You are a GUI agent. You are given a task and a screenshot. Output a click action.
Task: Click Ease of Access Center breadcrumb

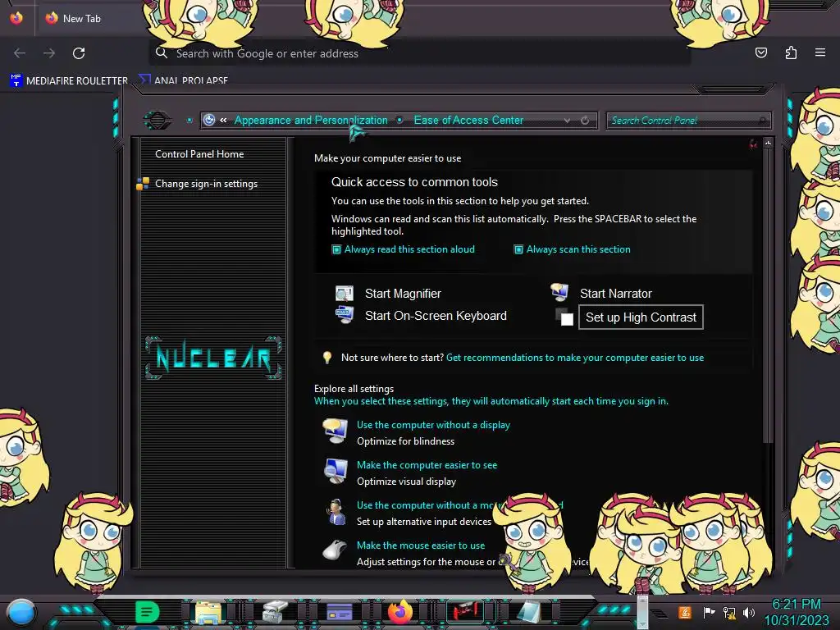(468, 120)
